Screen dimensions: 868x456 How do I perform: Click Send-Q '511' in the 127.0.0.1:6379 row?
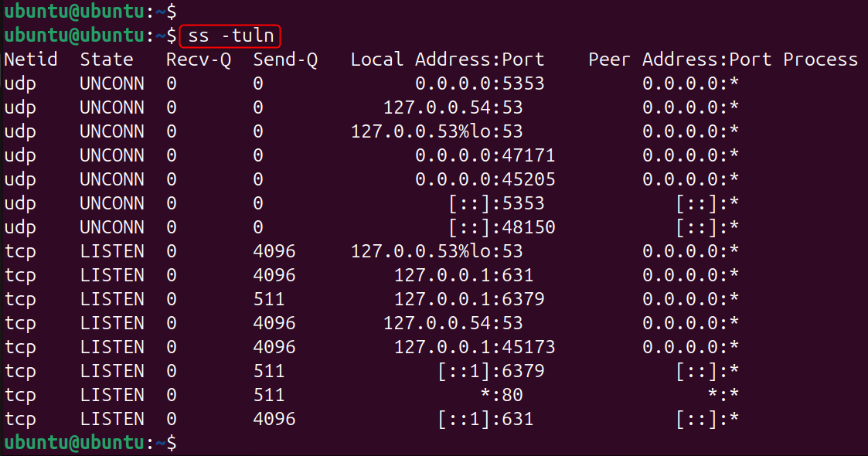tap(269, 299)
